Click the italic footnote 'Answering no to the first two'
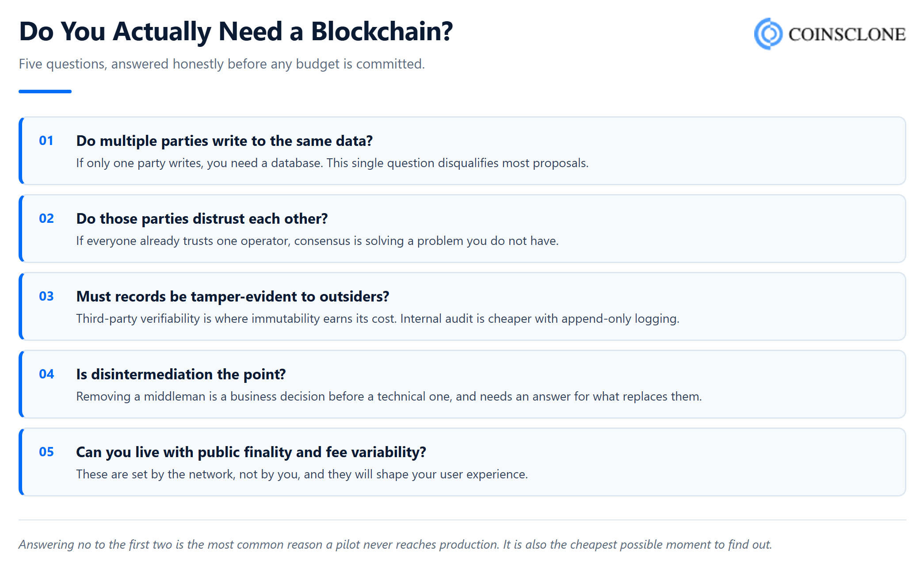This screenshot has width=924, height=569. pos(395,544)
